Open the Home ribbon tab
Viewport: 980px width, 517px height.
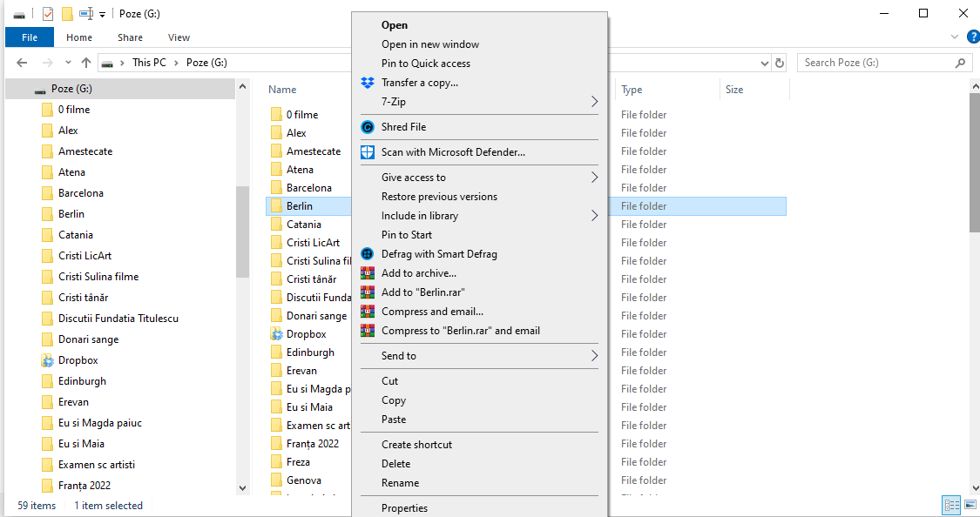79,37
